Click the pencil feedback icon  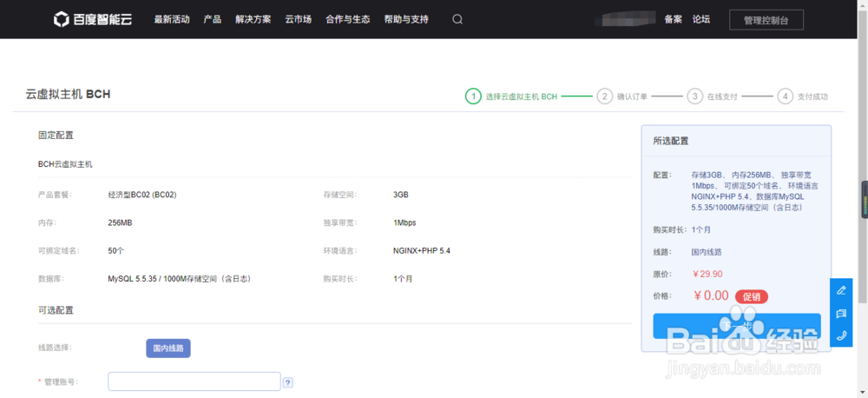click(841, 290)
